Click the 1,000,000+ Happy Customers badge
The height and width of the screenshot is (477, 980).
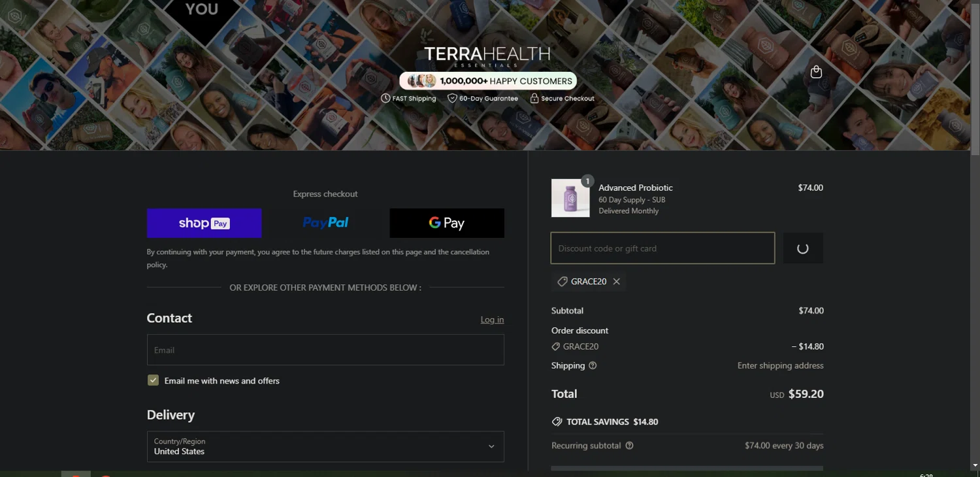(x=488, y=81)
